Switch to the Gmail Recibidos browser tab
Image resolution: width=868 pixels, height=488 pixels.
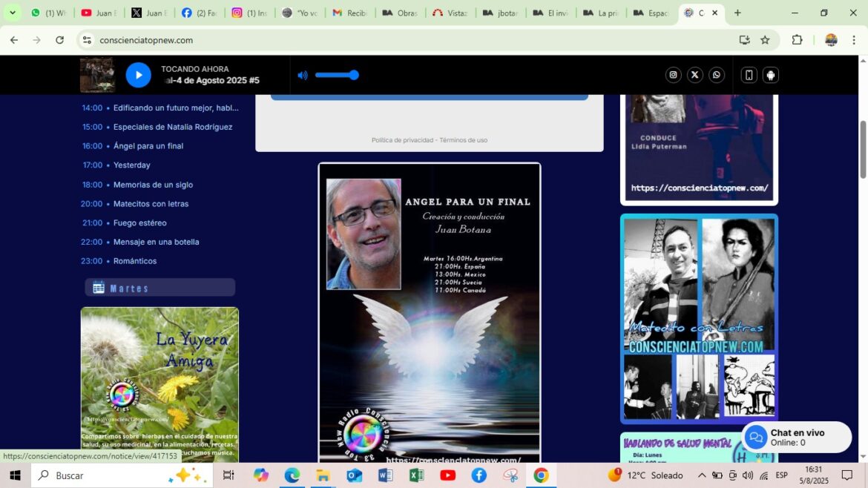pos(349,13)
